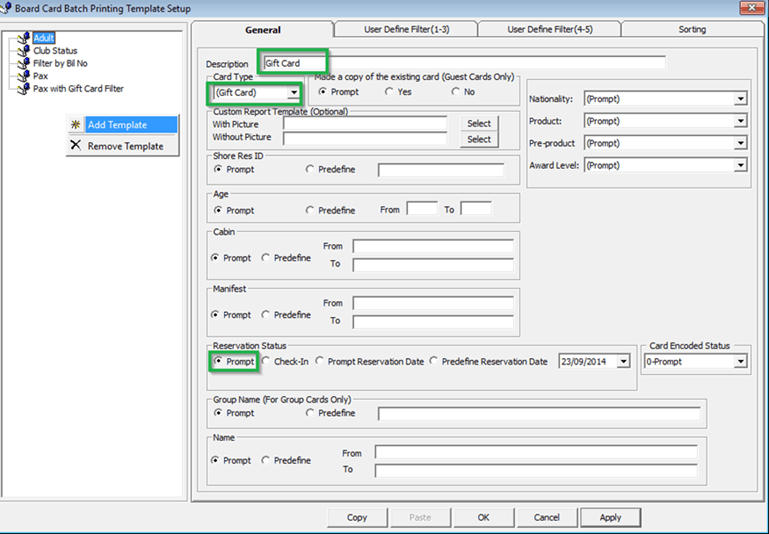769x534 pixels.
Task: Select Predefine under Cabin
Action: [265, 257]
